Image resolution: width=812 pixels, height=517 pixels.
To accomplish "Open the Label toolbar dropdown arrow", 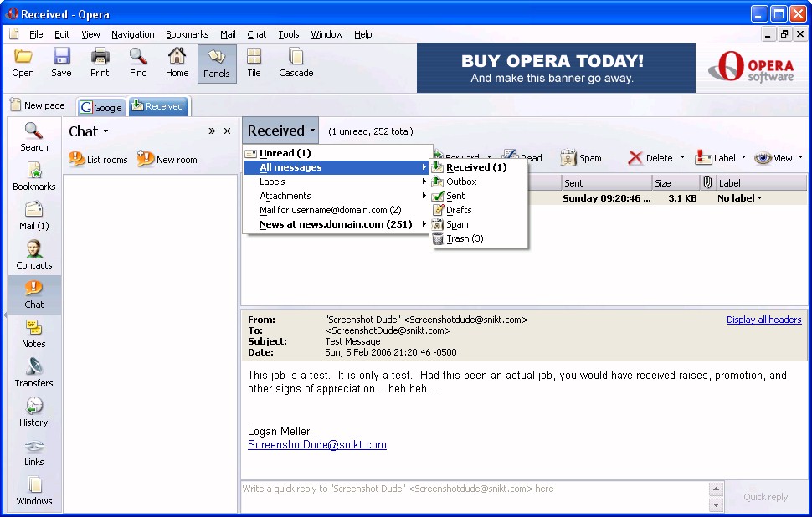I will (x=743, y=157).
